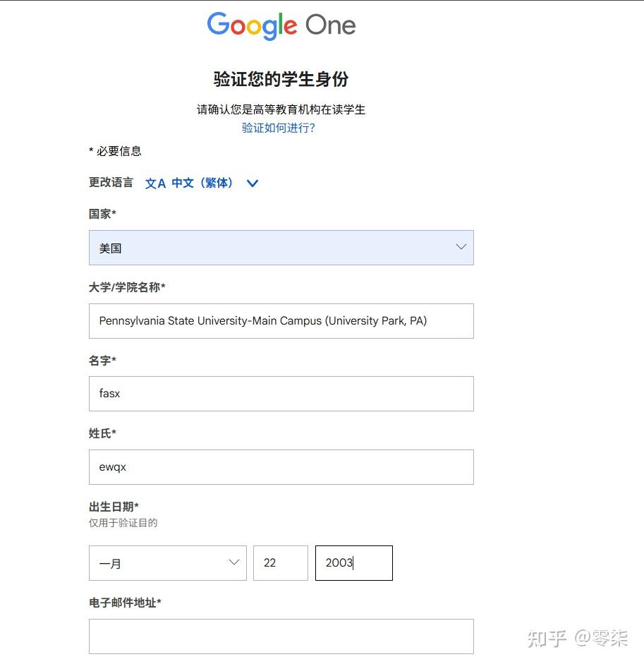Open the 验证如何进行? link

click(278, 128)
